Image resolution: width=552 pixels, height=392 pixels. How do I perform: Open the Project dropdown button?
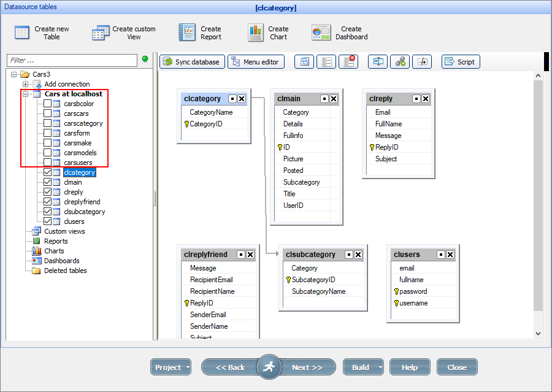171,367
